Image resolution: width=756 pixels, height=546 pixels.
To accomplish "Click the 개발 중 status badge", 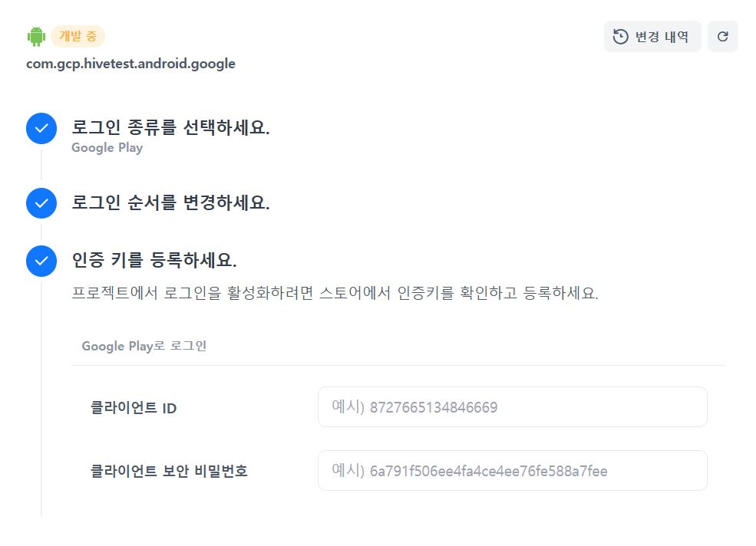I will pos(78,36).
